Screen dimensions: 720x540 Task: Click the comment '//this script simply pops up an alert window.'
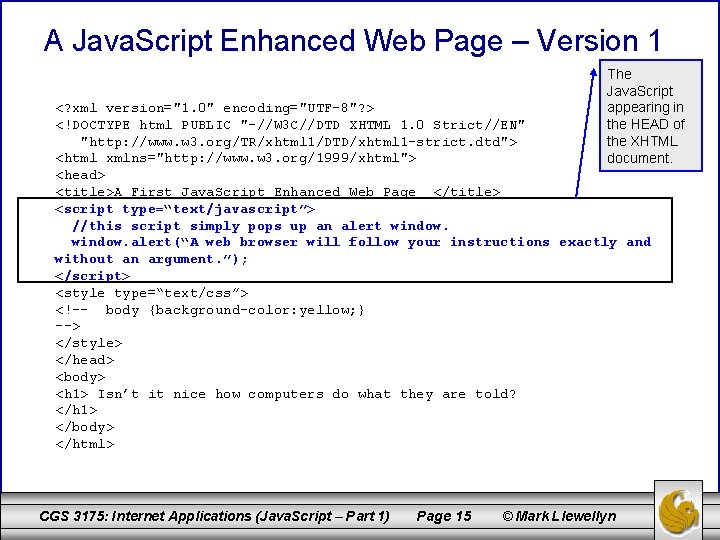tap(260, 226)
